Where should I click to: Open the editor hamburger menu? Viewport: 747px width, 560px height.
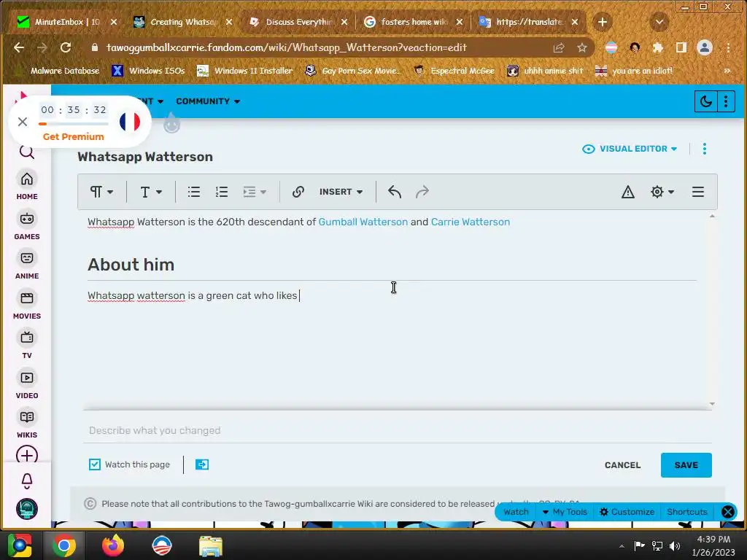(698, 192)
